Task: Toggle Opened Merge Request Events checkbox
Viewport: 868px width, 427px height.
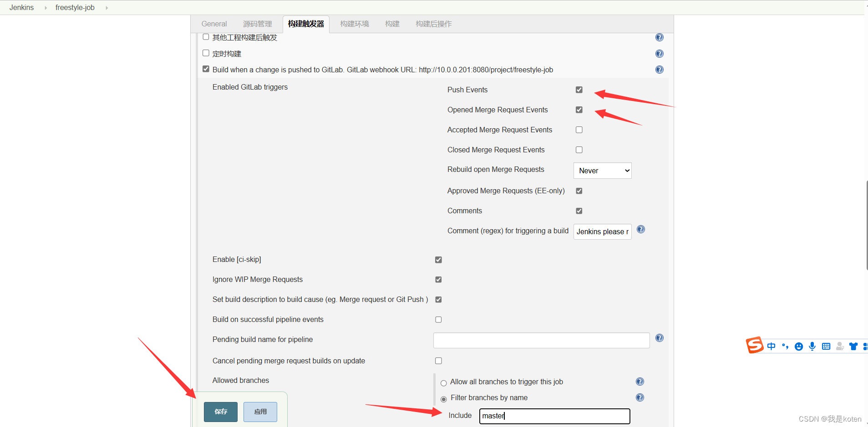Action: (x=579, y=110)
